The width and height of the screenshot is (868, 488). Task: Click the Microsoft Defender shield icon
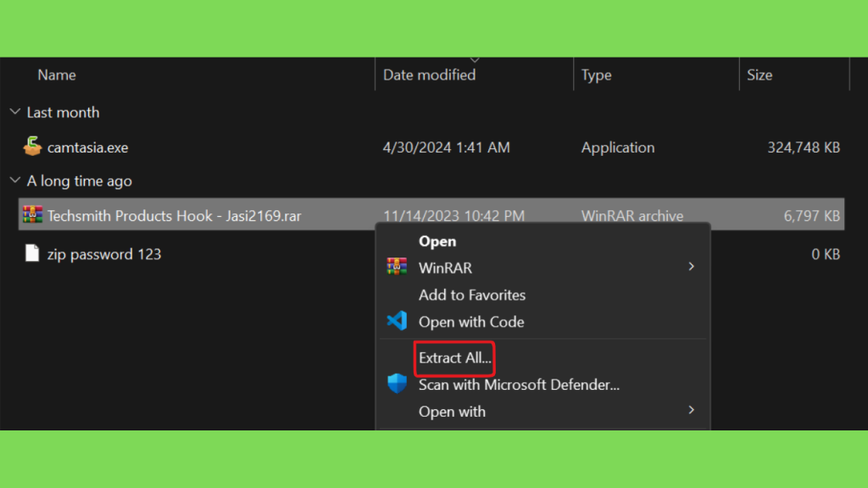pyautogui.click(x=397, y=384)
